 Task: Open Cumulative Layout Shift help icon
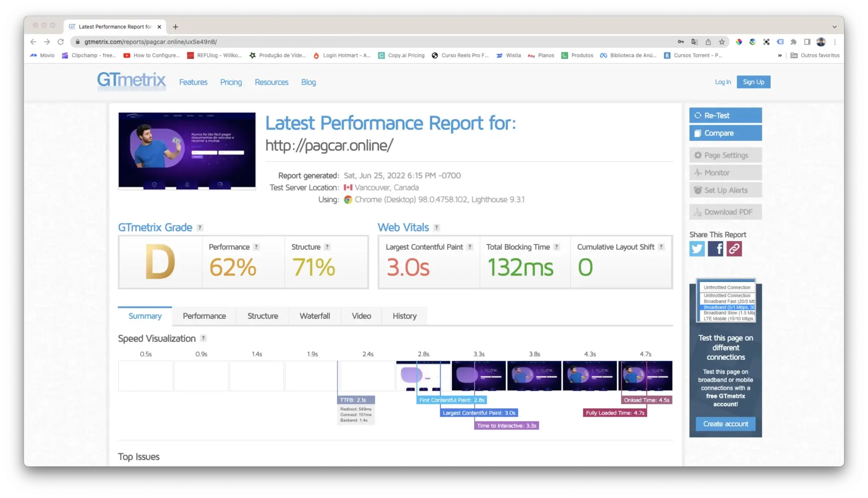(661, 247)
